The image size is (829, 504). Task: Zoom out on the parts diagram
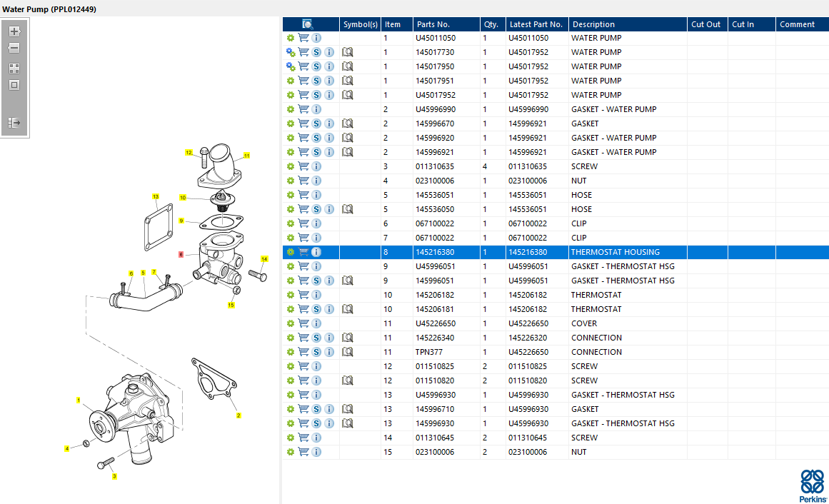pos(14,48)
